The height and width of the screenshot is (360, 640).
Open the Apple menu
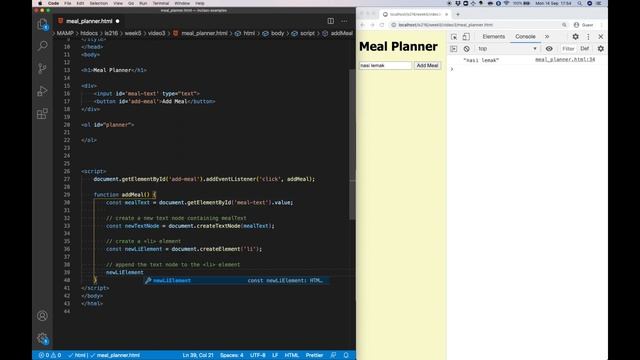pyautogui.click(x=40, y=3)
